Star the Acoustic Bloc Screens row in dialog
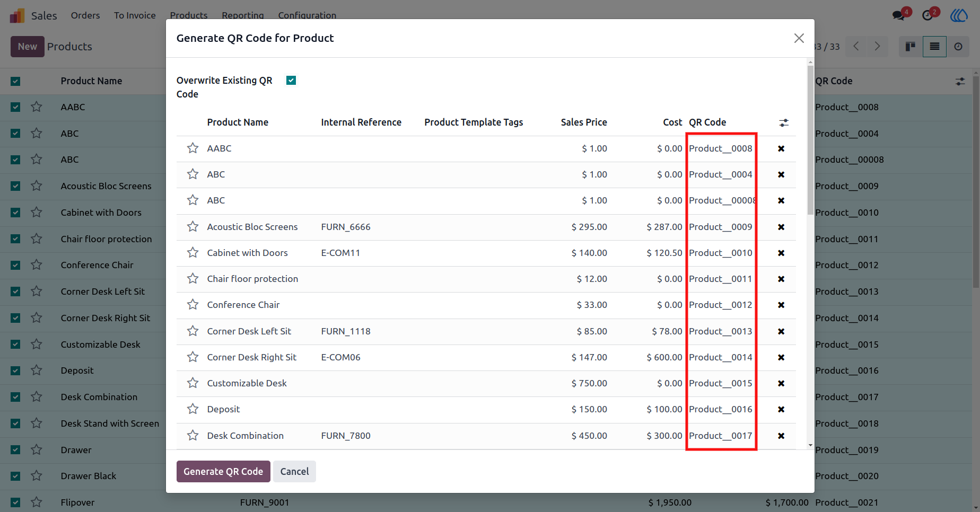 pos(192,227)
